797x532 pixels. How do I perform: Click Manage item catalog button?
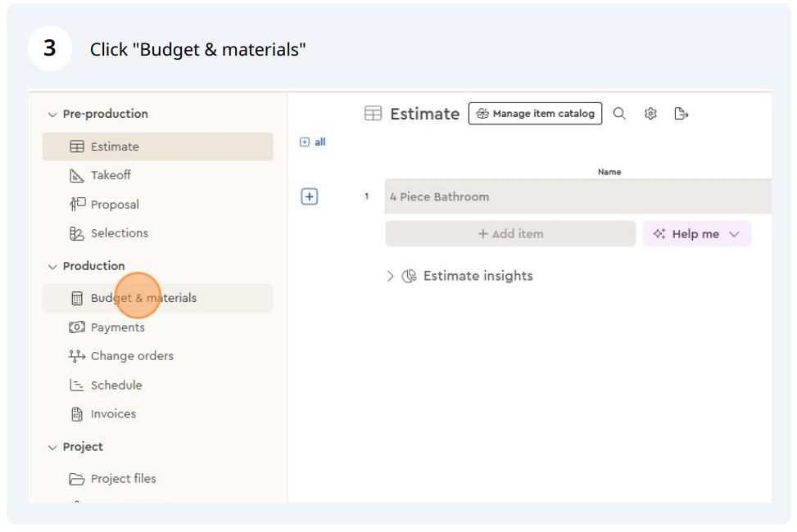tap(535, 114)
